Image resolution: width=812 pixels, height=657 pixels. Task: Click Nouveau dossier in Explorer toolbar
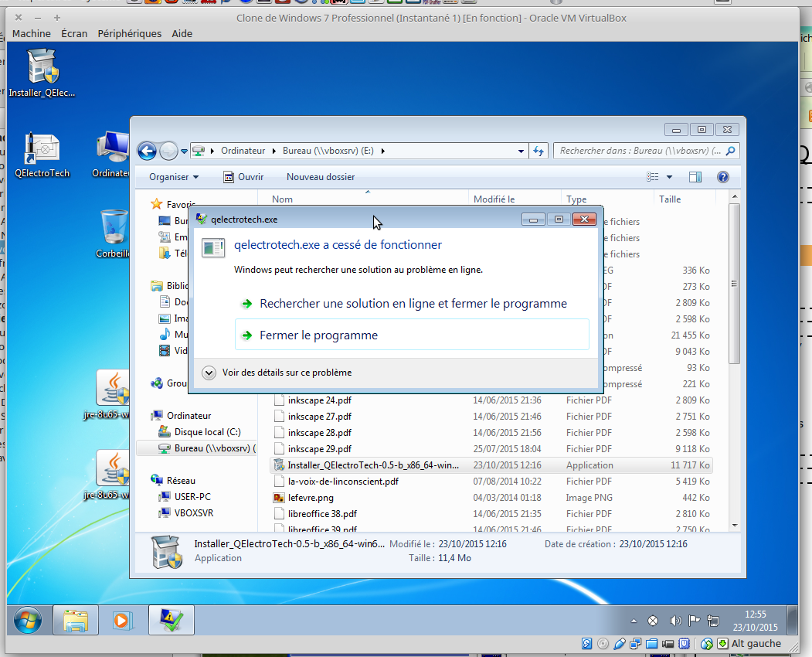[321, 177]
